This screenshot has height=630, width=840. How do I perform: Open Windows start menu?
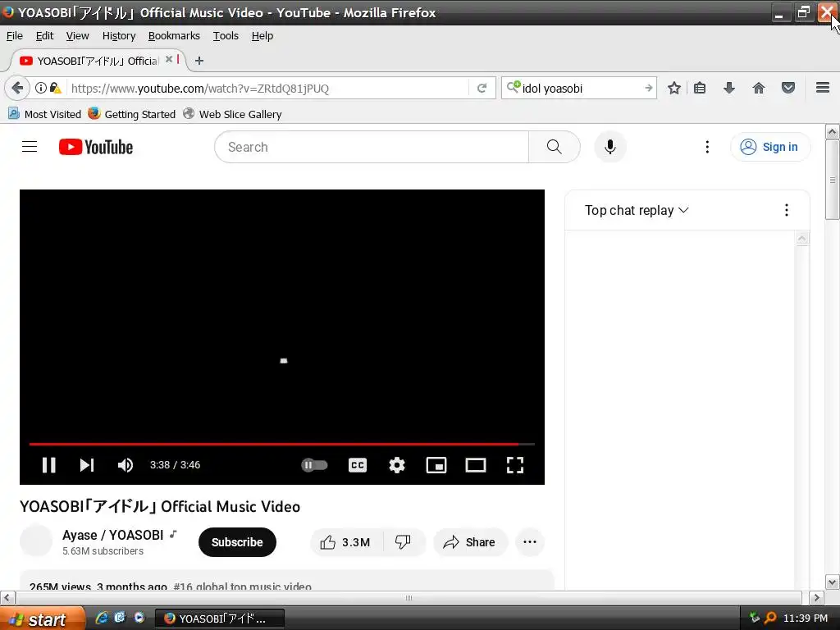pos(42,619)
